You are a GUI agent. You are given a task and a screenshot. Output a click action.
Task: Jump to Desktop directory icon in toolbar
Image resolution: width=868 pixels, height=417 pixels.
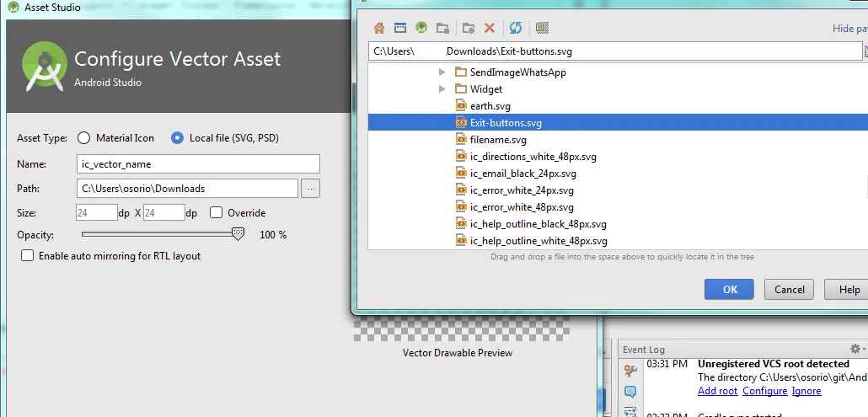(400, 28)
